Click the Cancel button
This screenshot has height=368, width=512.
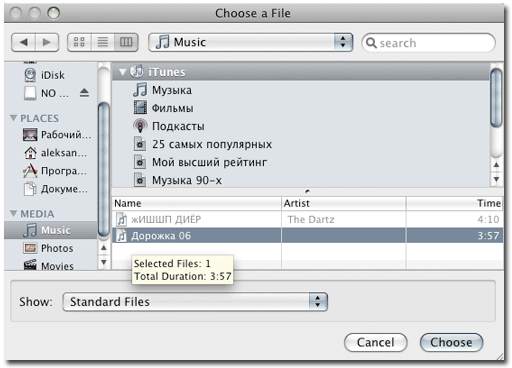coord(376,342)
